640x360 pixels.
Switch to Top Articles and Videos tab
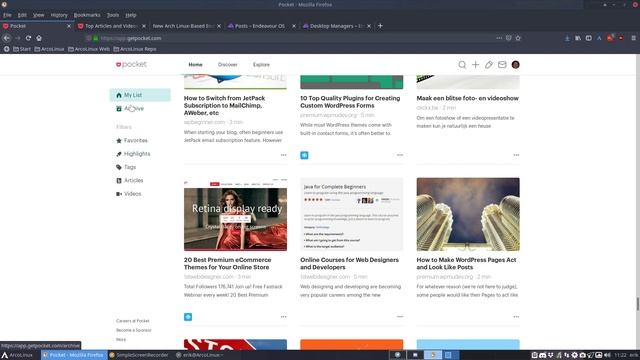click(111, 26)
